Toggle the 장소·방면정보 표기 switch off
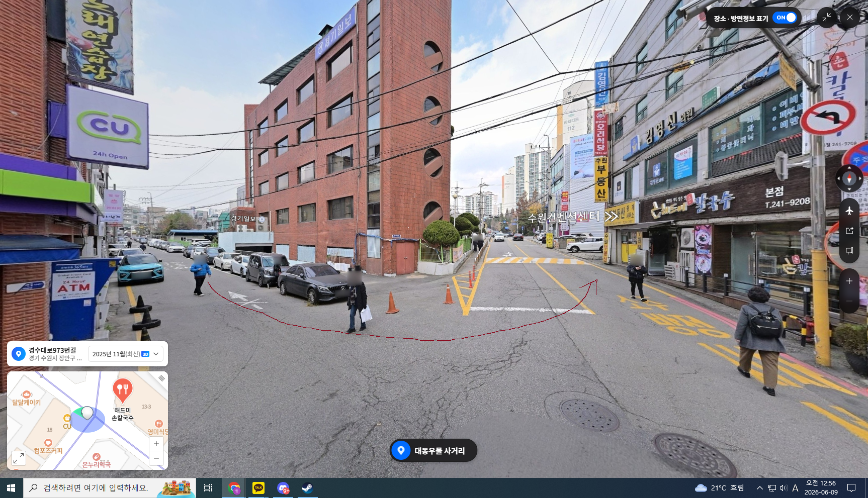The height and width of the screenshot is (498, 868). click(x=785, y=18)
